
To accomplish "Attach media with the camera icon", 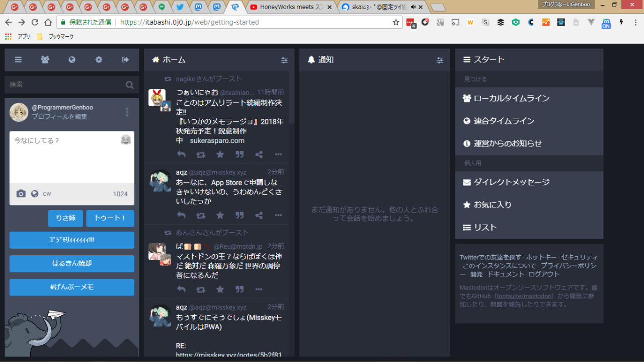I will point(21,194).
